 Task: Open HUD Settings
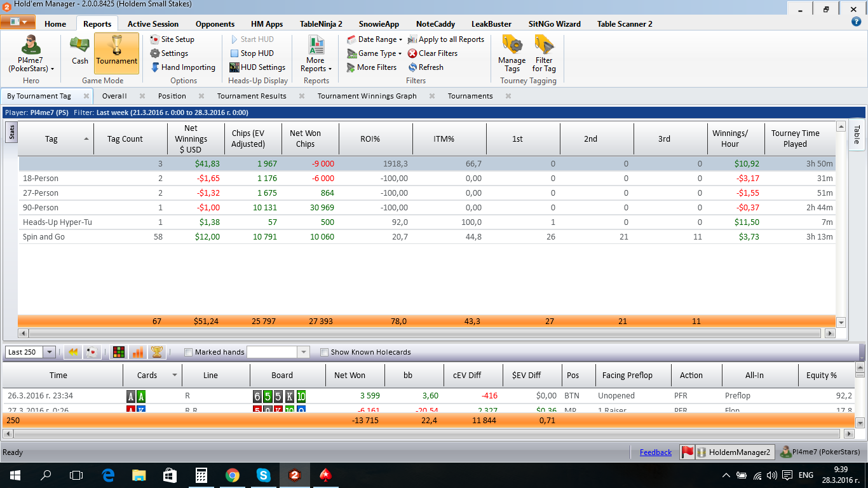(257, 67)
